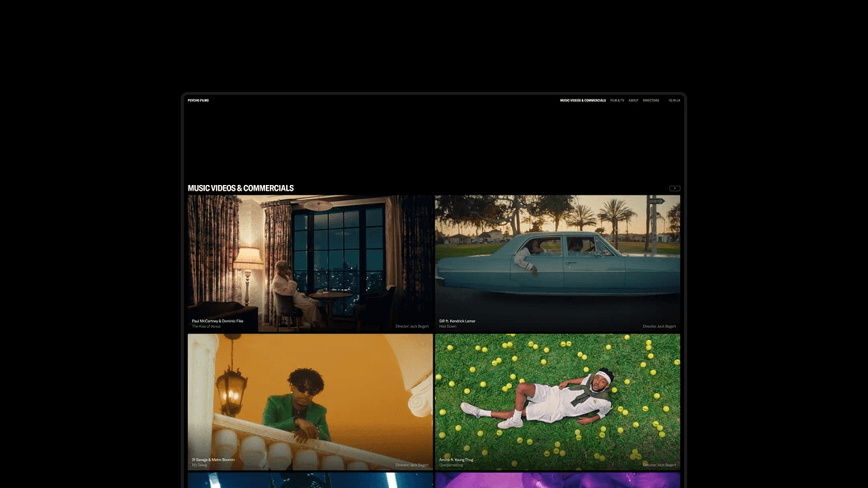Click the small plus button beside section heading

pos(675,188)
